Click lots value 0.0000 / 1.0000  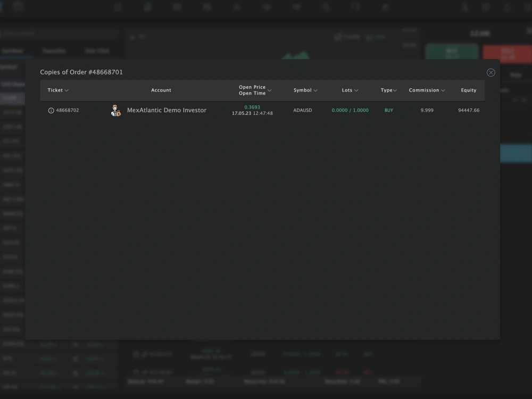350,110
